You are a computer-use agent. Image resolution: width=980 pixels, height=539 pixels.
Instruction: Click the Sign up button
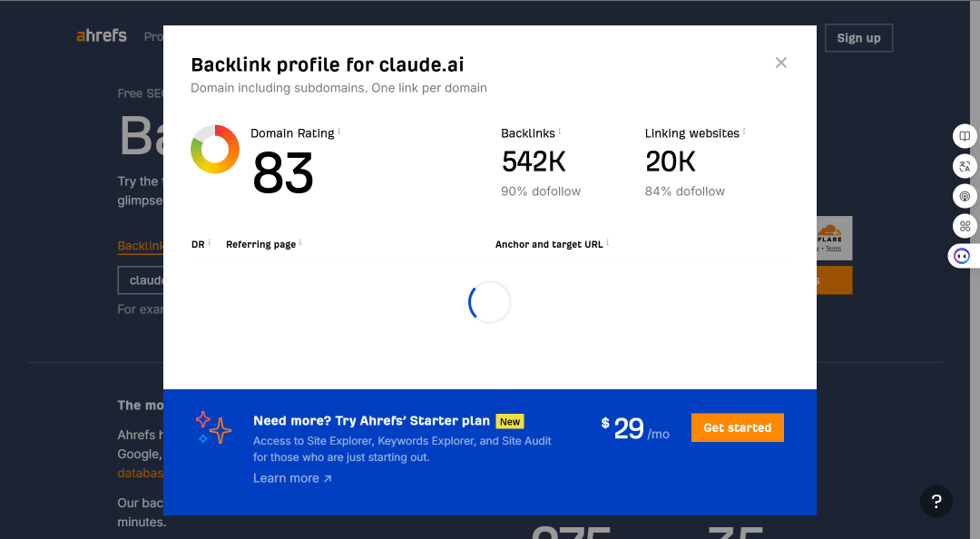(858, 38)
